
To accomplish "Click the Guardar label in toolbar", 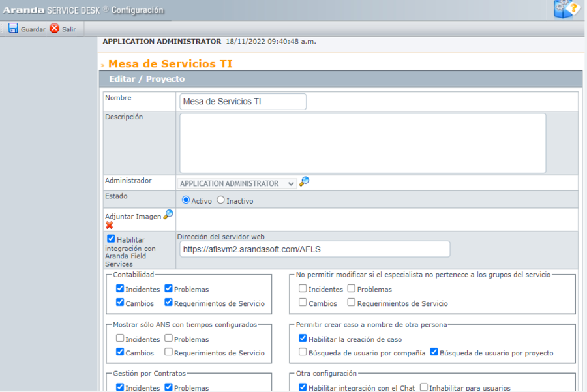I will click(x=33, y=29).
